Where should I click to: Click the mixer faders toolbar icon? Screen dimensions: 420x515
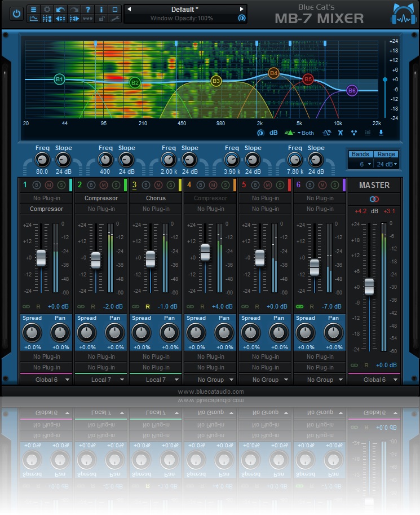point(47,19)
